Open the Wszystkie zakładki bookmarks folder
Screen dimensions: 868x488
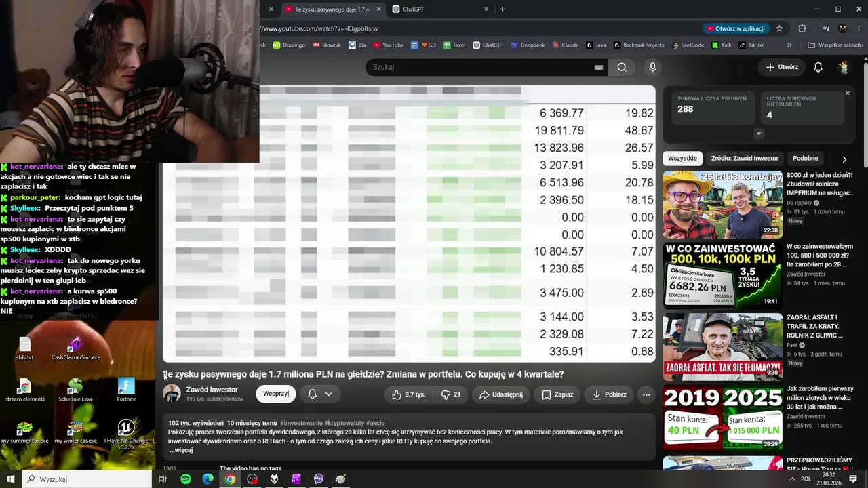pyautogui.click(x=835, y=45)
